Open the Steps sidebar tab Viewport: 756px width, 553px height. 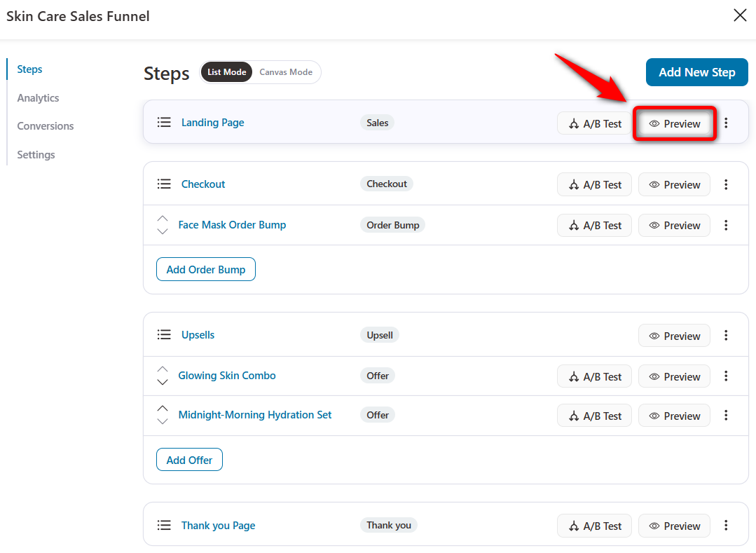coord(29,69)
